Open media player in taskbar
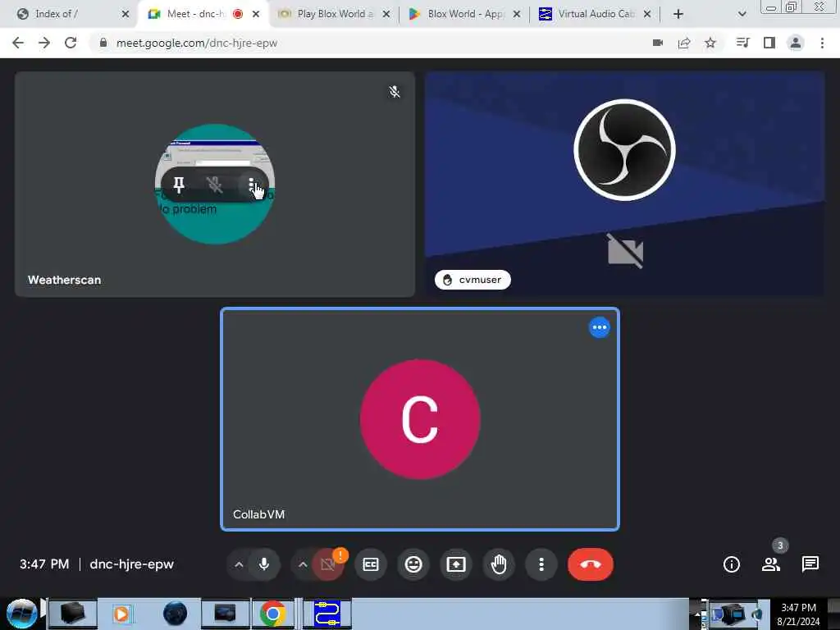The height and width of the screenshot is (630, 840). click(x=121, y=614)
